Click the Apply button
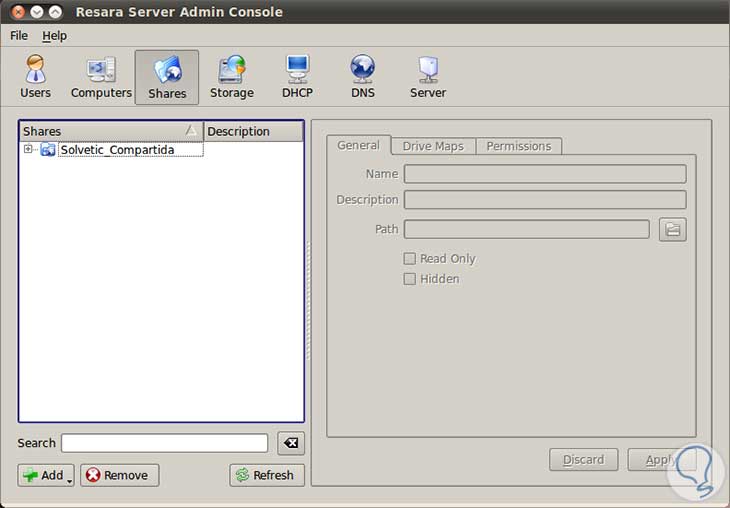 pos(662,460)
